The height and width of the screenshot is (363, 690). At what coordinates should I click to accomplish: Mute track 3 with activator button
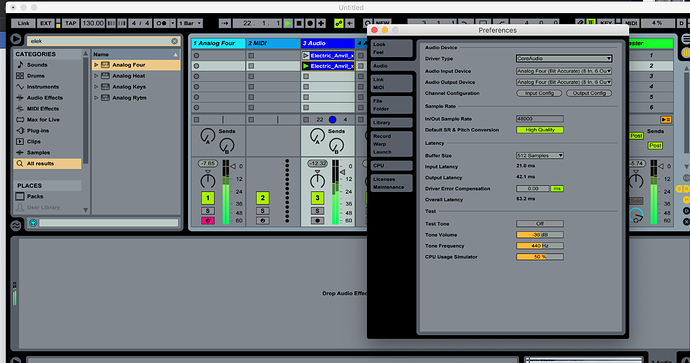click(x=317, y=198)
